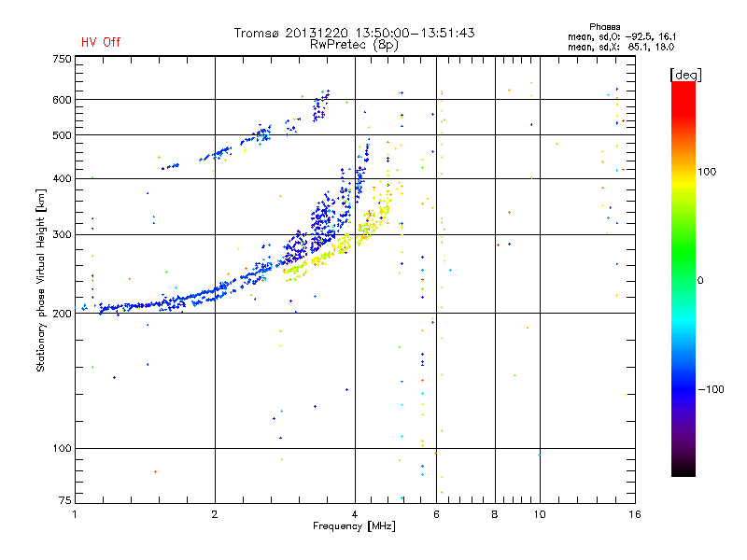This screenshot has width=747, height=560.
Task: Click the x-axis label '8'
Action: click(x=495, y=514)
